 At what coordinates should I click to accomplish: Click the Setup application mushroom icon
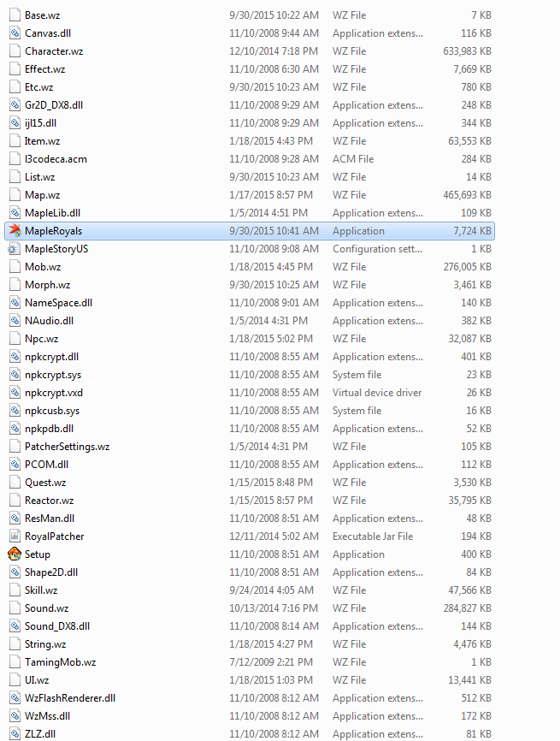15,554
